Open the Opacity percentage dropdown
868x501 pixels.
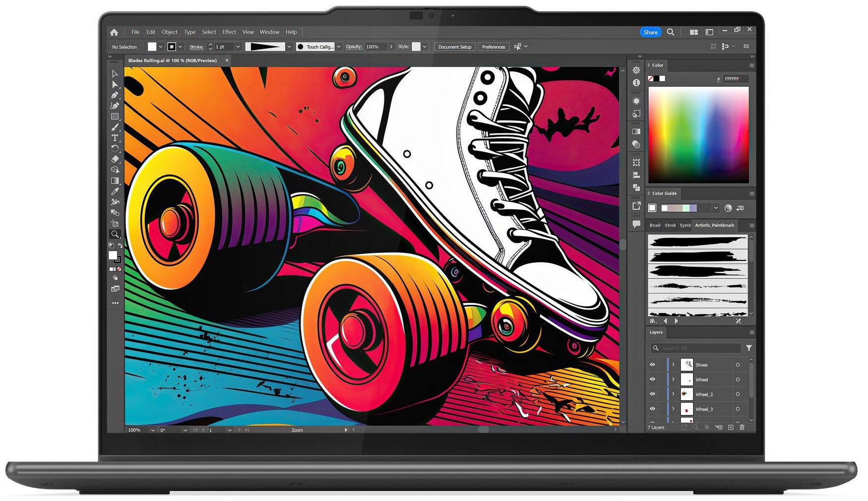[x=391, y=47]
